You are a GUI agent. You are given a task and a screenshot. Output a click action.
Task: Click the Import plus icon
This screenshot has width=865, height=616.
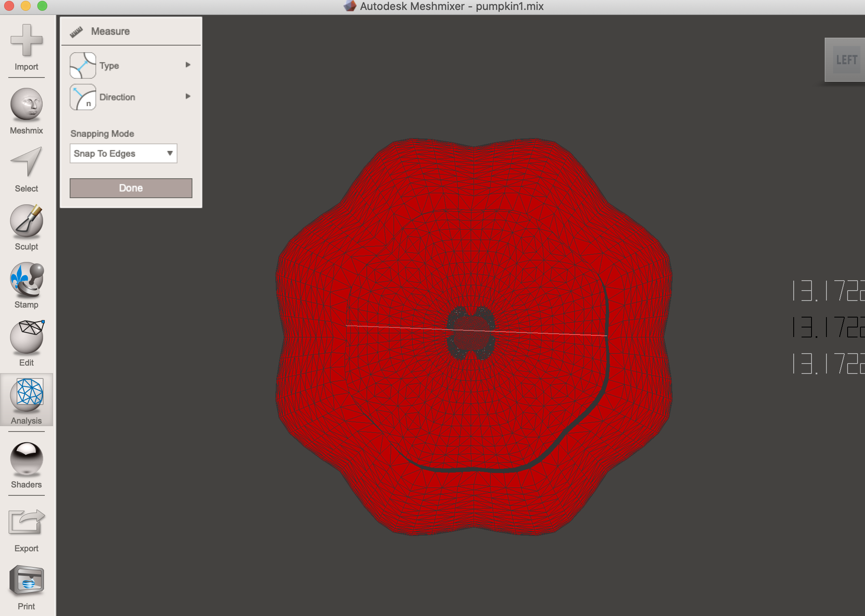coord(26,40)
